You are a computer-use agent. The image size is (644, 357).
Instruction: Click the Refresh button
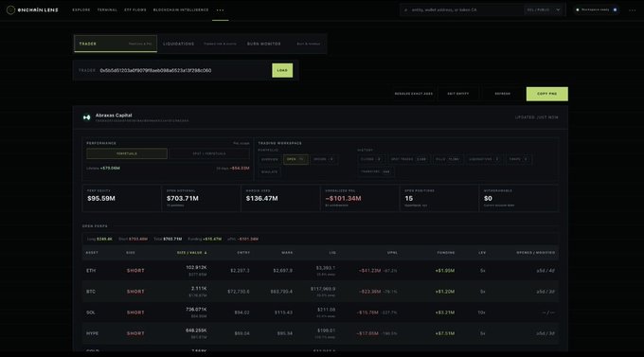[x=502, y=94]
